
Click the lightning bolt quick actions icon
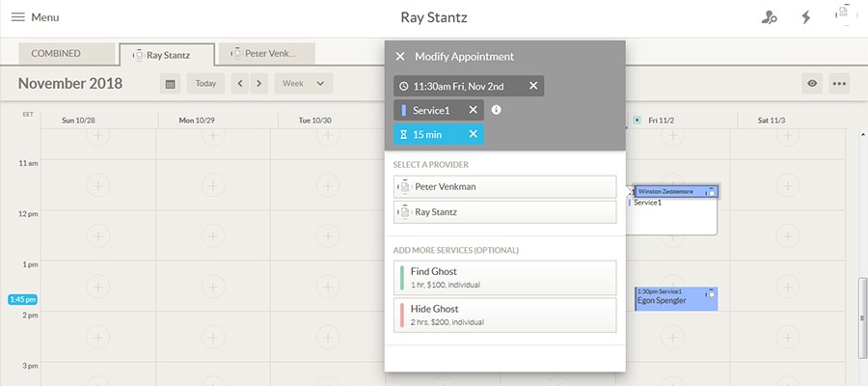tap(806, 17)
